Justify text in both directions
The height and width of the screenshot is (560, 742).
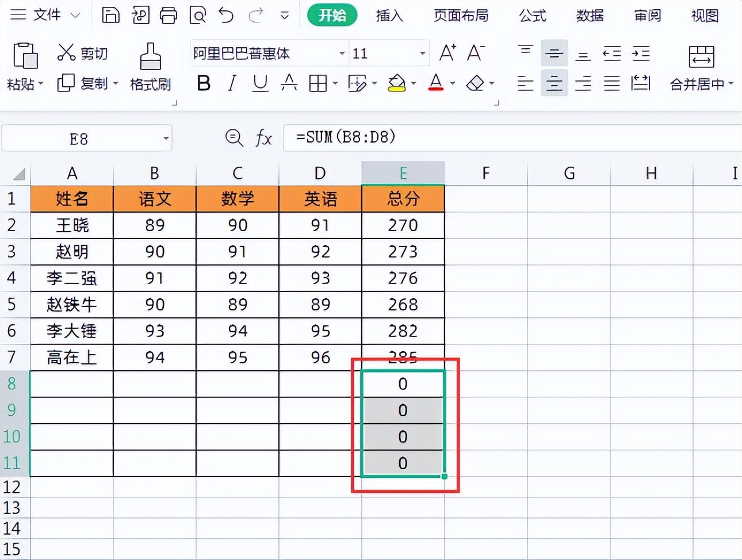click(612, 83)
